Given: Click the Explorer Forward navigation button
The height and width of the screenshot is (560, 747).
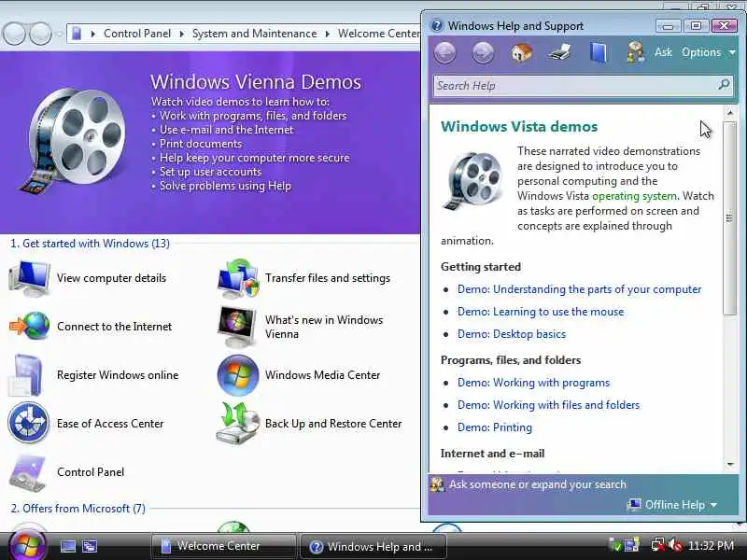Looking at the screenshot, I should (41, 34).
